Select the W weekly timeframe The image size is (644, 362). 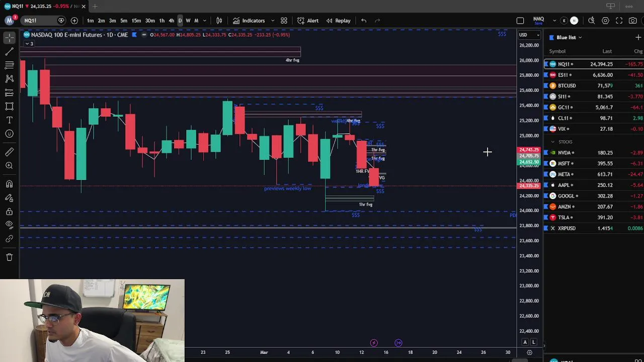[188, 21]
